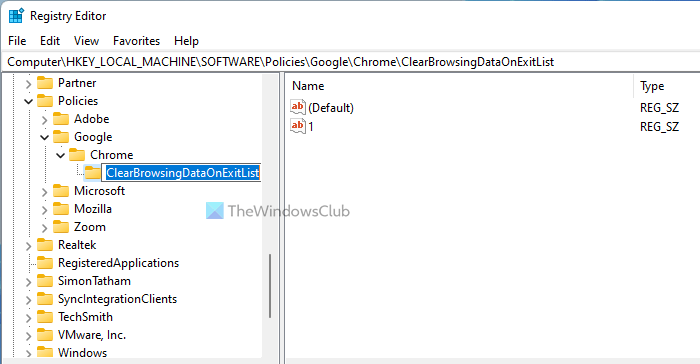Screen dimensions: 700x364
Task: Open the View menu
Action: [86, 41]
